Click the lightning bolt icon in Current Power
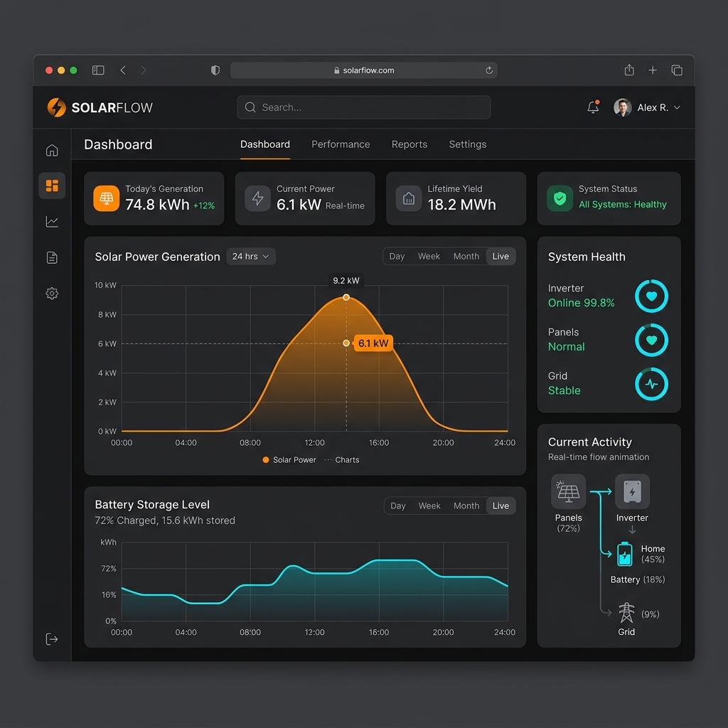728x728 pixels. (257, 198)
